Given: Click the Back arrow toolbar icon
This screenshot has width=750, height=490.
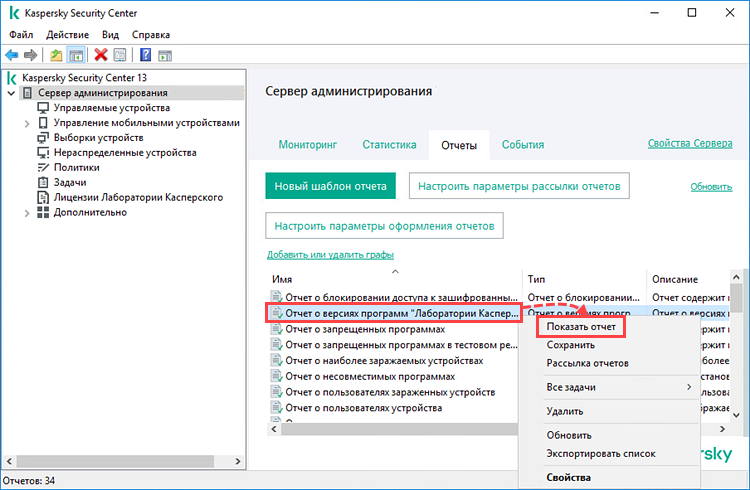Looking at the screenshot, I should click(11, 55).
